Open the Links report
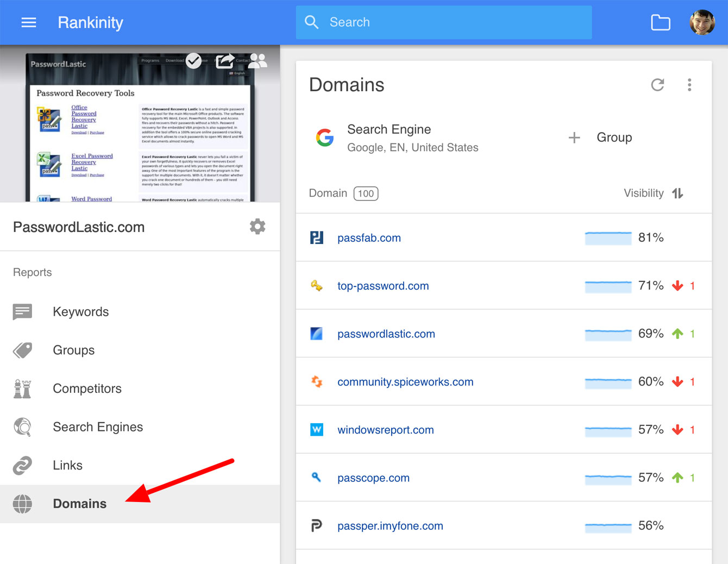This screenshot has width=728, height=564. pyautogui.click(x=67, y=465)
